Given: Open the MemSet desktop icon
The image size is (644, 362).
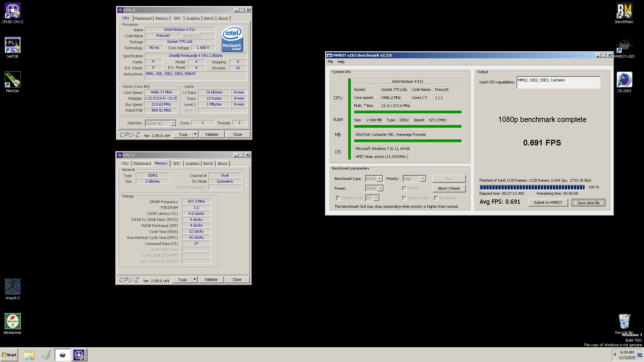Looking at the screenshot, I should coord(12,82).
